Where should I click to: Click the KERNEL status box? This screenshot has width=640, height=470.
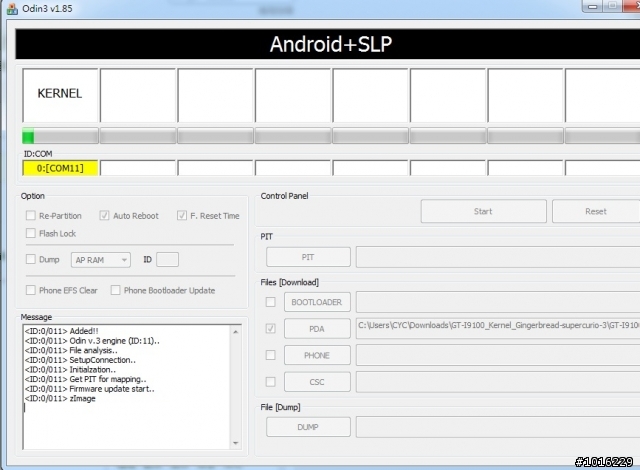click(60, 95)
